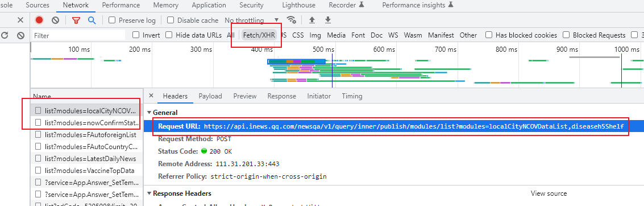Enable Preserve log checkbox
644x206 pixels.
112,20
